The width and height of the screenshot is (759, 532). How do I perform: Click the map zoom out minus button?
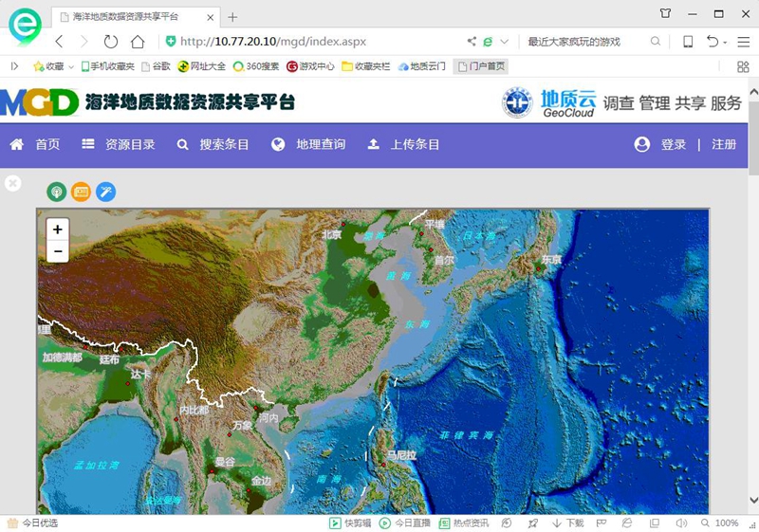coord(58,251)
